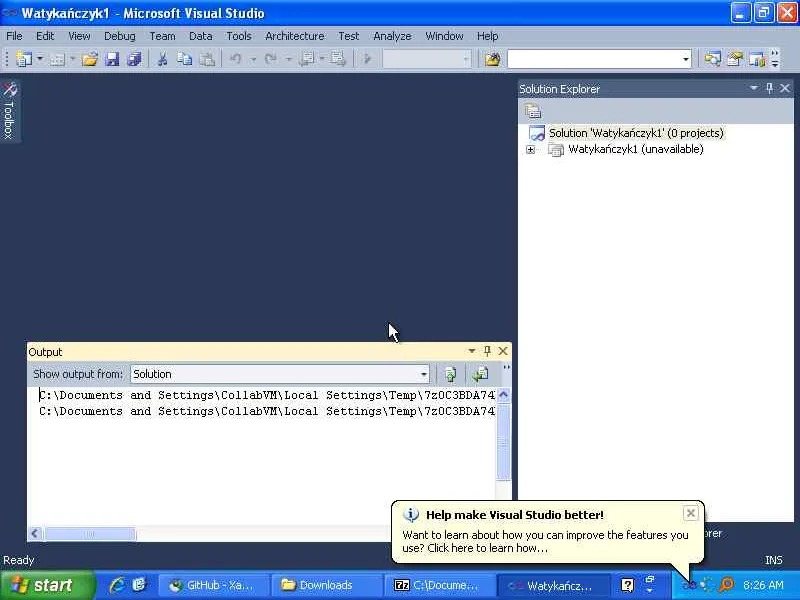The height and width of the screenshot is (600, 800).
Task: Click the Save All icon
Action: [x=134, y=59]
